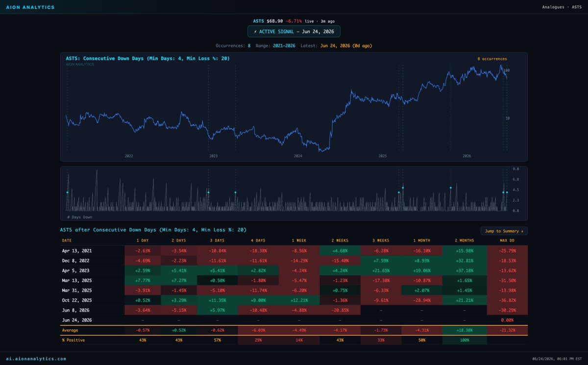Click the 1 DAY column header
Image resolution: width=588 pixels, height=365 pixels.
(142, 241)
